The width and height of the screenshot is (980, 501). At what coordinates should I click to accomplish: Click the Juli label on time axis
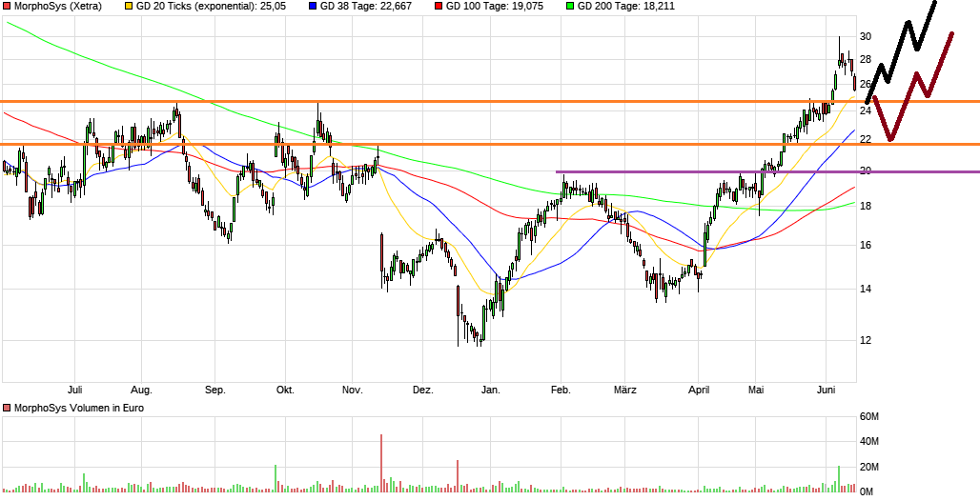(x=75, y=391)
